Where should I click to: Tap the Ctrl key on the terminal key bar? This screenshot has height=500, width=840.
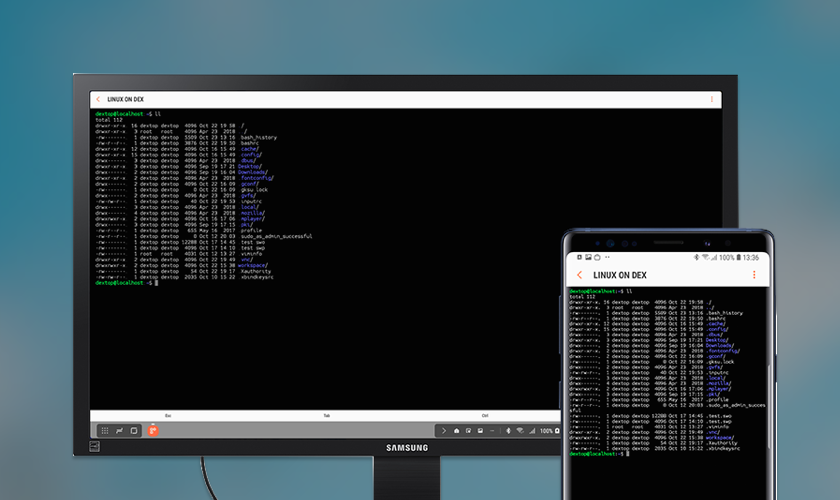click(x=485, y=415)
